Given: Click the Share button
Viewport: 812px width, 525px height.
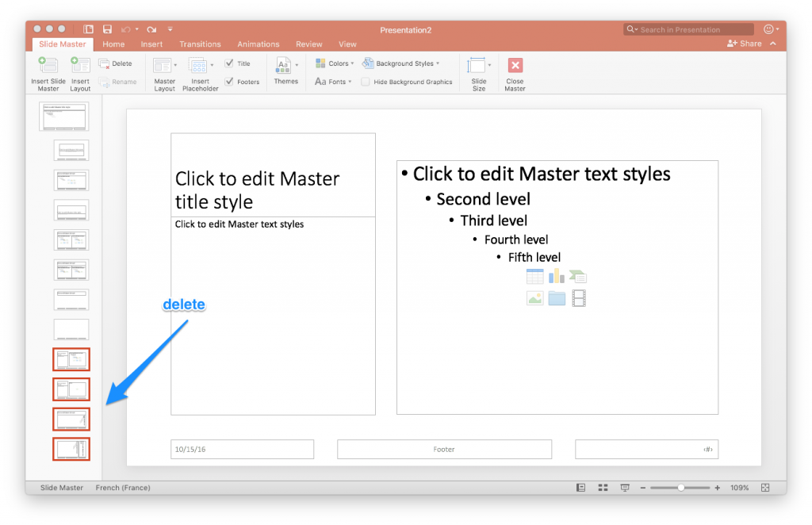Looking at the screenshot, I should (746, 44).
